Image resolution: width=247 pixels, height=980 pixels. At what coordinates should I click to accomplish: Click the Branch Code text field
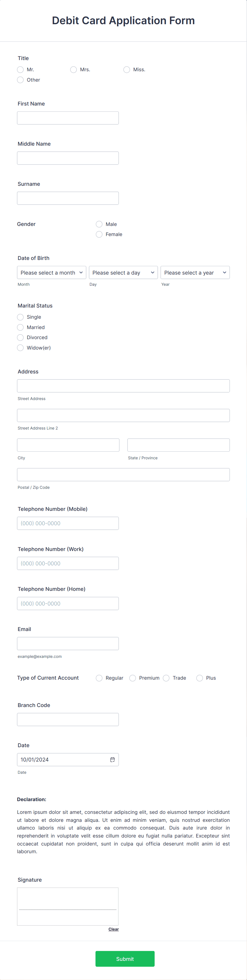point(68,719)
